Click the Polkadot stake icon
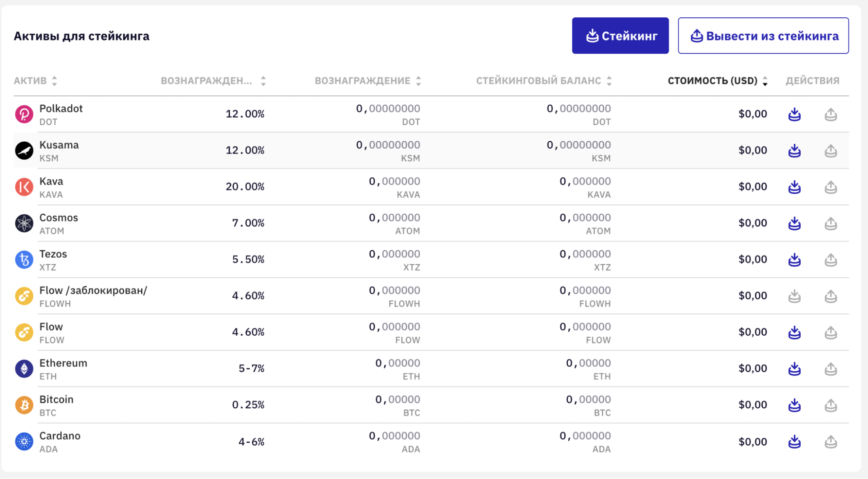The image size is (868, 479). pos(794,114)
